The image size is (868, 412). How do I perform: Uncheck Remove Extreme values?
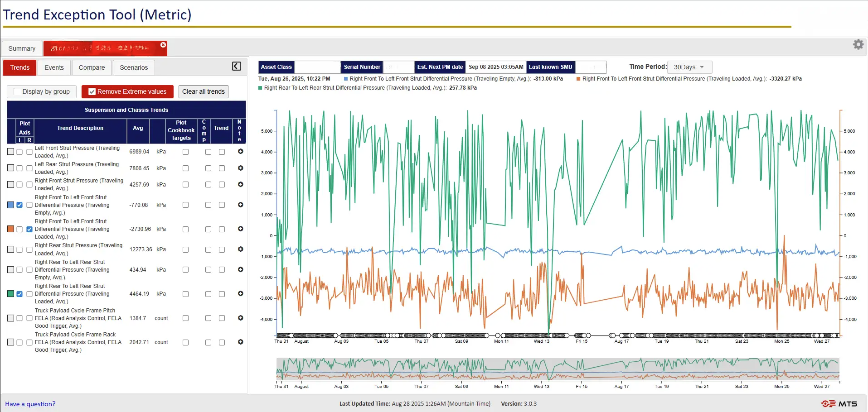92,91
